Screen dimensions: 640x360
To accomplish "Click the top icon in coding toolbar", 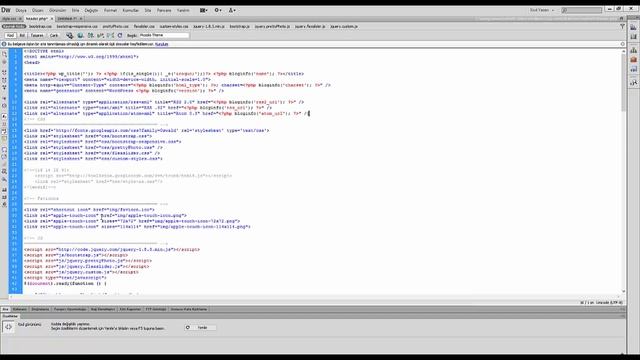I will click(4, 54).
